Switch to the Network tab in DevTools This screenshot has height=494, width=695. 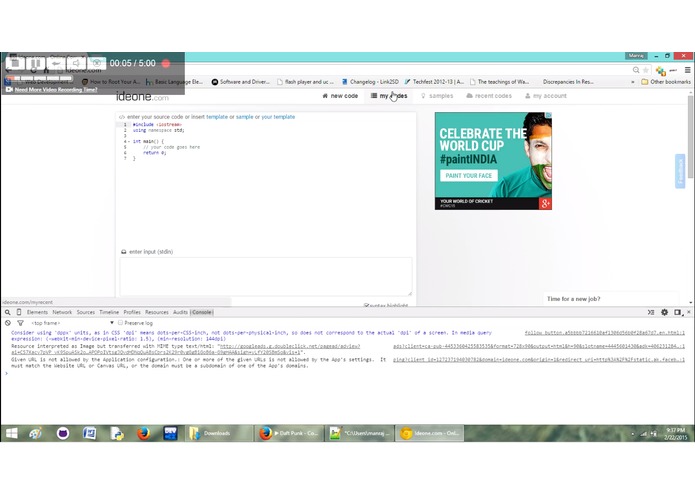tap(62, 312)
